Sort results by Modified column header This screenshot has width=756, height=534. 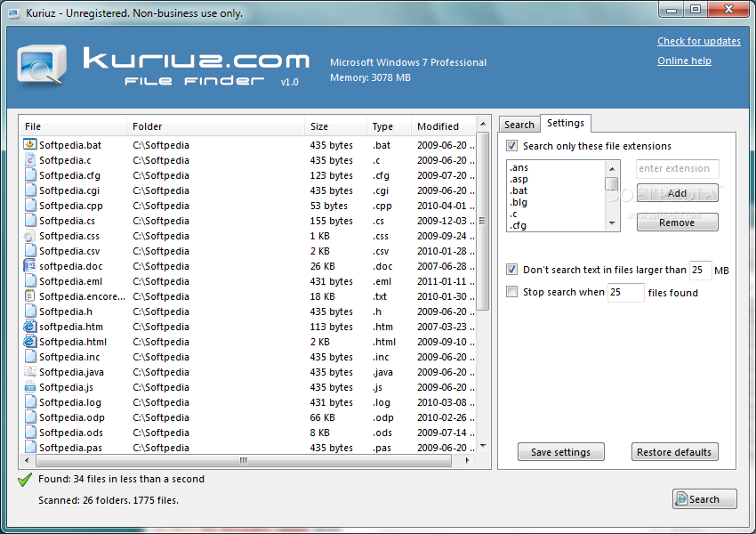[444, 126]
